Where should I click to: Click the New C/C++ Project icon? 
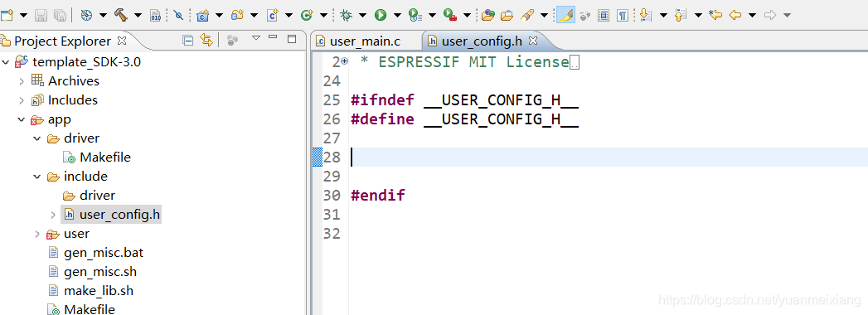[x=202, y=15]
